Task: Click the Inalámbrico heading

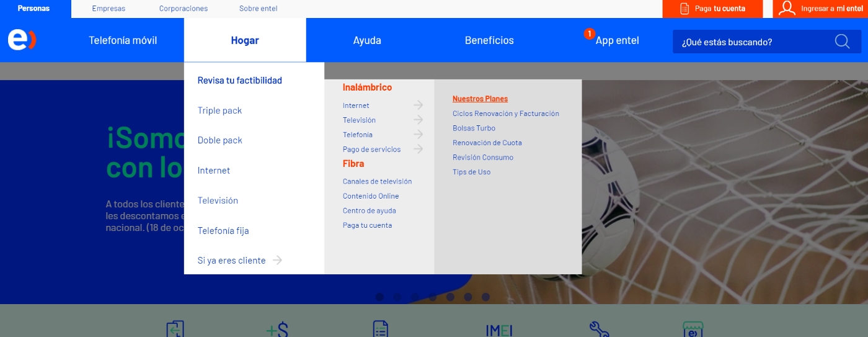Action: point(367,88)
